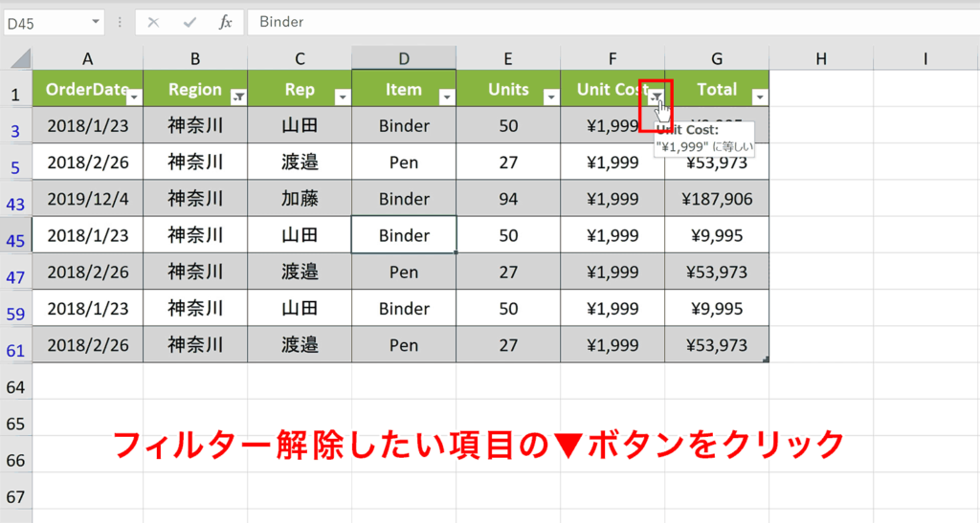The height and width of the screenshot is (523, 980).
Task: Click Units cell showing 94
Action: 508,199
